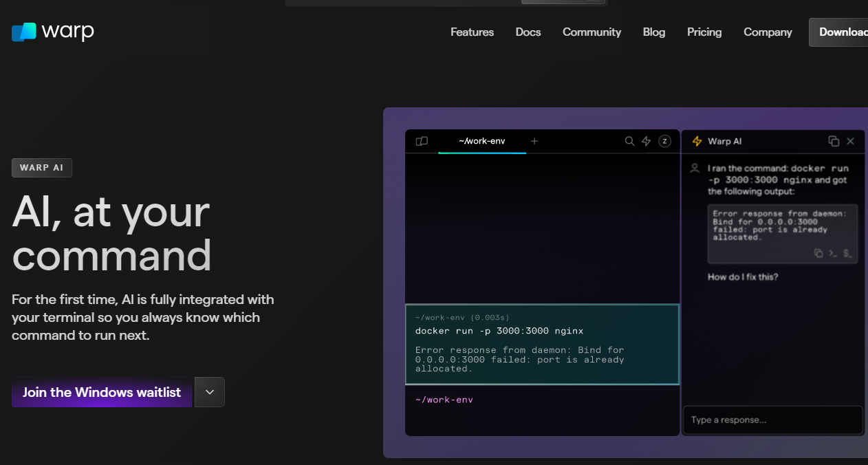
Task: Select the docker run command block
Action: coord(542,344)
